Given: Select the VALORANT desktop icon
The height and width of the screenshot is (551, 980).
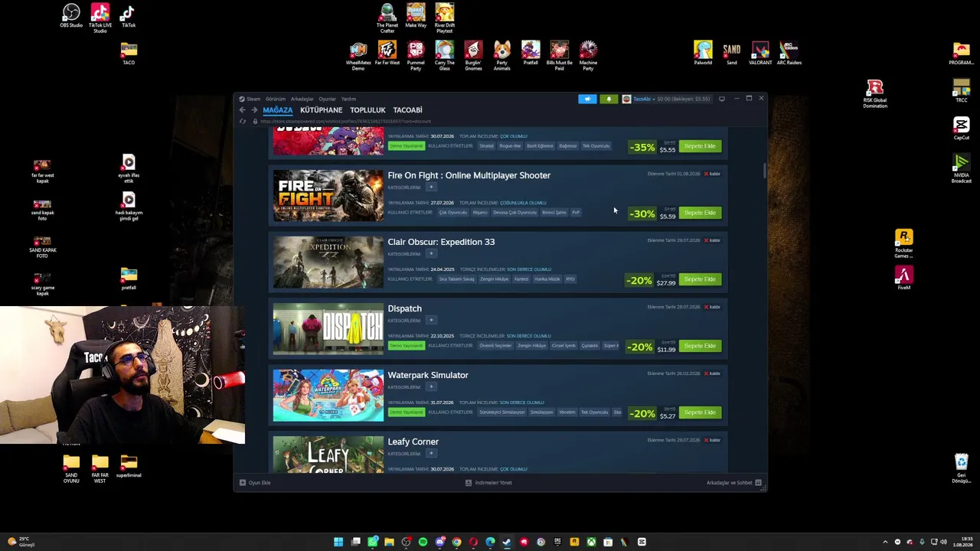Looking at the screenshot, I should point(760,54).
